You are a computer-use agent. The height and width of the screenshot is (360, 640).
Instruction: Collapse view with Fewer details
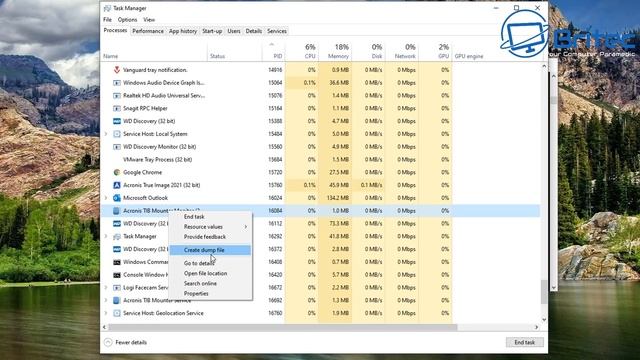[126, 342]
